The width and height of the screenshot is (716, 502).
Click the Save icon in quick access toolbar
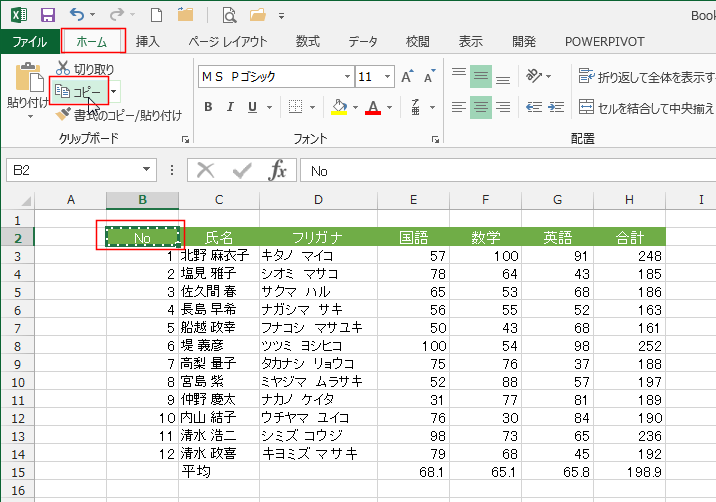(48, 15)
